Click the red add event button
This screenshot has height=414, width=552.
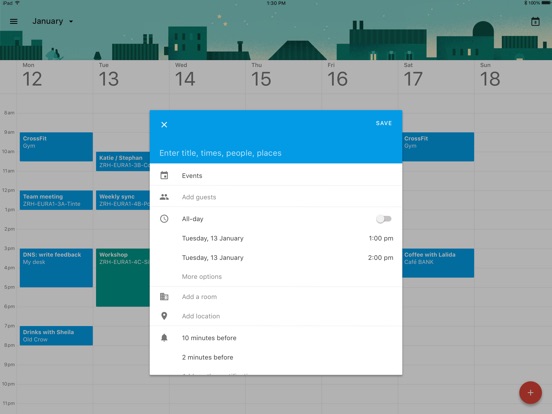tap(530, 393)
